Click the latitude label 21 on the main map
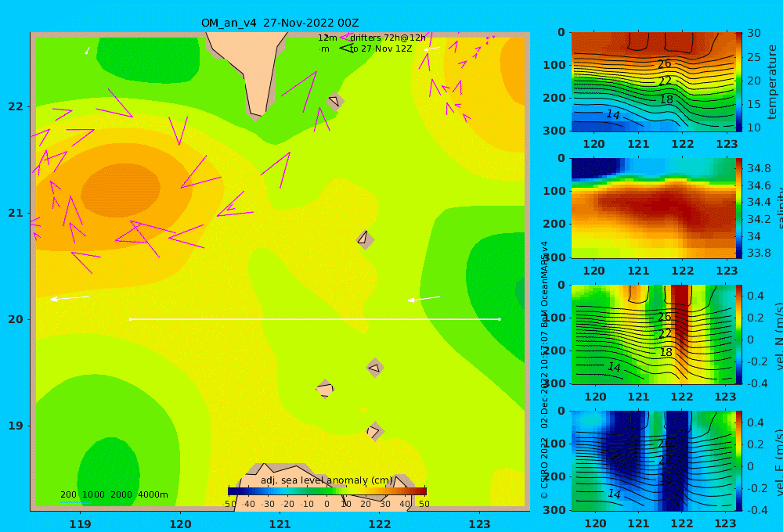This screenshot has height=532, width=783. coord(16,213)
